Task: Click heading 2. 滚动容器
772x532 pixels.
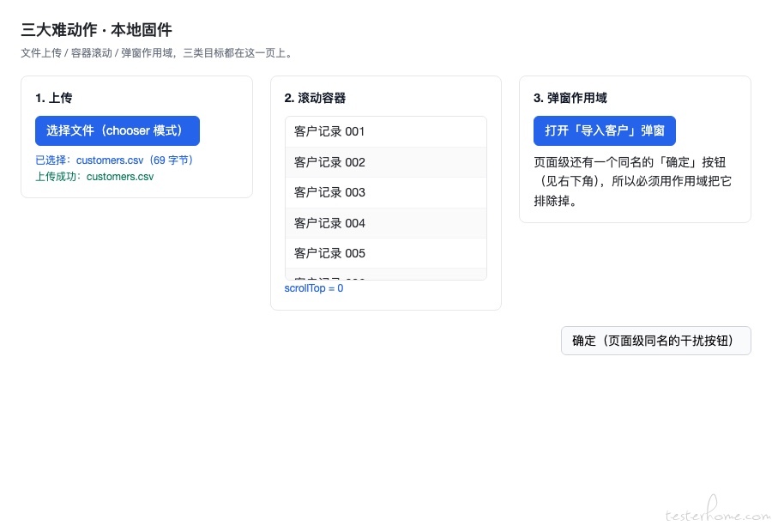Action: click(315, 98)
